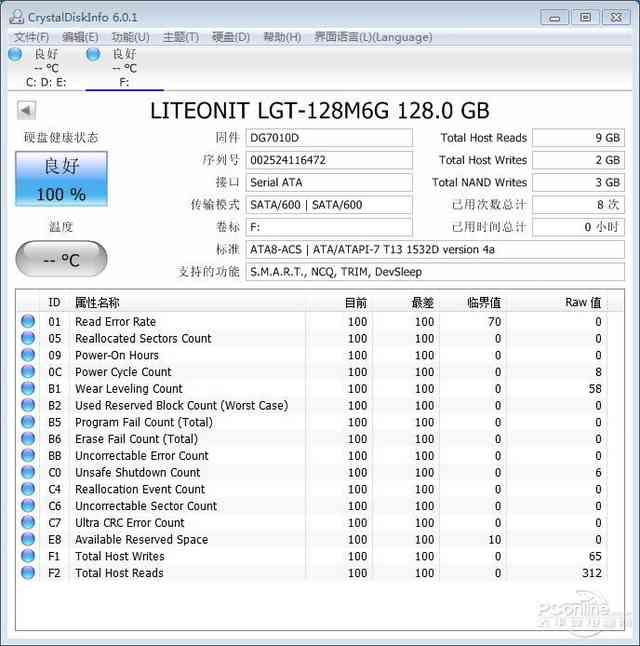Click status dot for Available Reserved Space
Viewport: 640px width, 646px height.
click(x=28, y=539)
